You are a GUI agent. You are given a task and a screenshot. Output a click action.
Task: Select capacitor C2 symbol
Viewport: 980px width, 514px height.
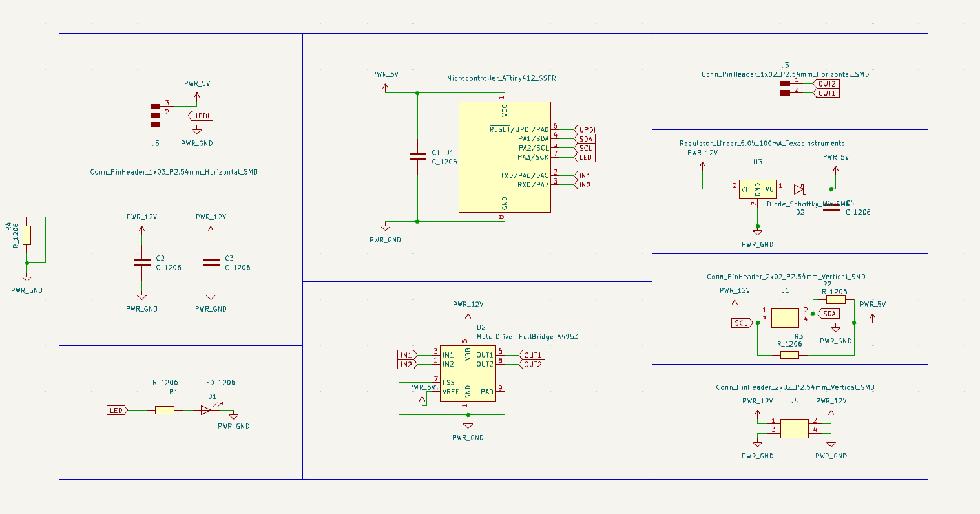coord(141,262)
